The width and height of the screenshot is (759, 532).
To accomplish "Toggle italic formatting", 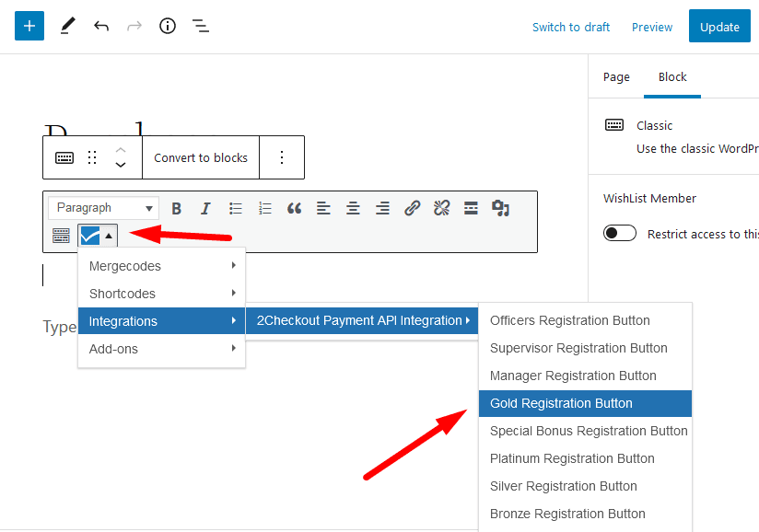I will tap(205, 208).
